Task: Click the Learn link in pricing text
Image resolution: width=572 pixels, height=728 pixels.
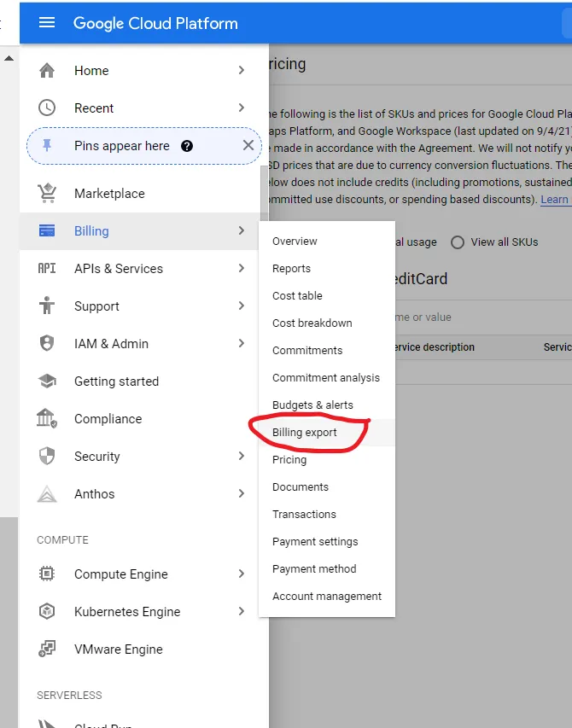Action: tap(554, 199)
